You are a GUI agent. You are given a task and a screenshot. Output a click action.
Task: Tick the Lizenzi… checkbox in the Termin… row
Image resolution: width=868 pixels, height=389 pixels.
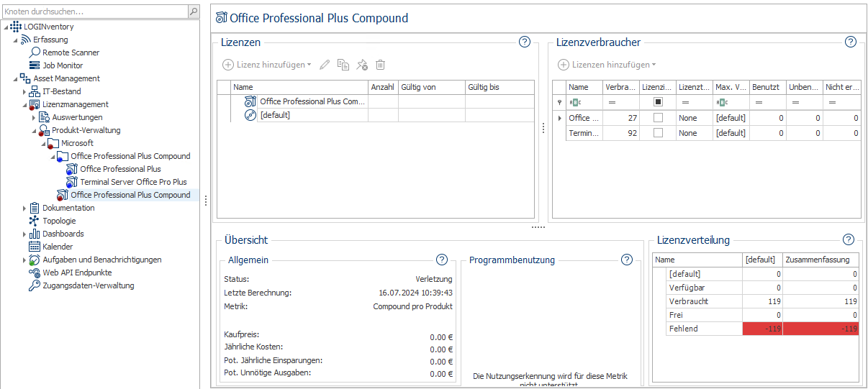click(x=658, y=133)
